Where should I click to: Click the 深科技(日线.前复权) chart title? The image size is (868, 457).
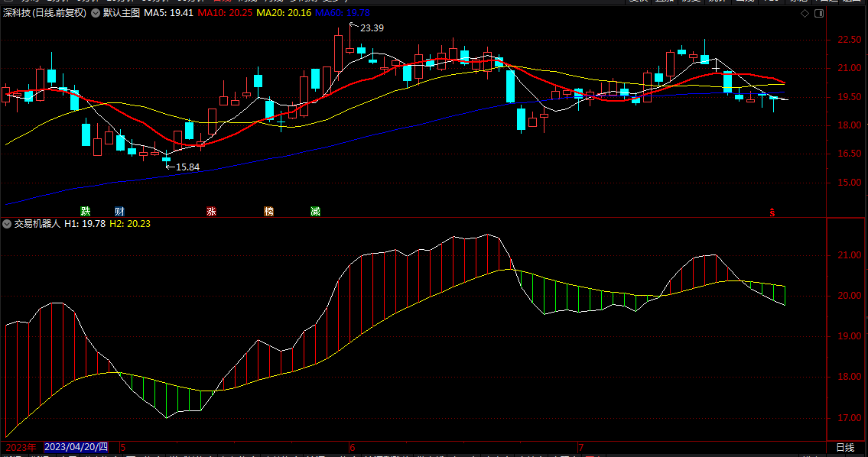pyautogui.click(x=45, y=13)
